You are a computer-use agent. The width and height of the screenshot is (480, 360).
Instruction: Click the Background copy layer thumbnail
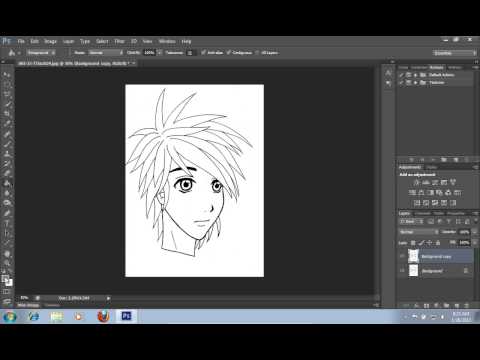tap(413, 256)
